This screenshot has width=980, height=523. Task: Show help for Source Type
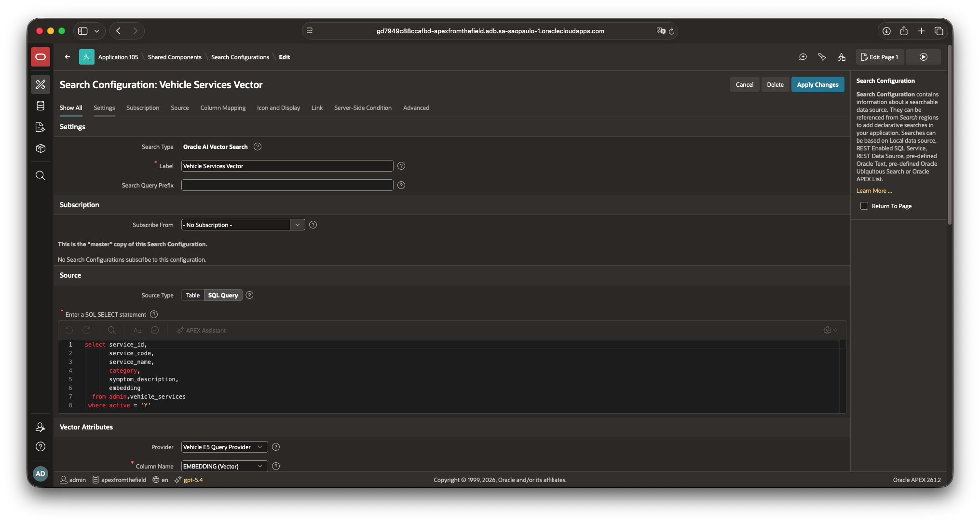[x=249, y=295]
